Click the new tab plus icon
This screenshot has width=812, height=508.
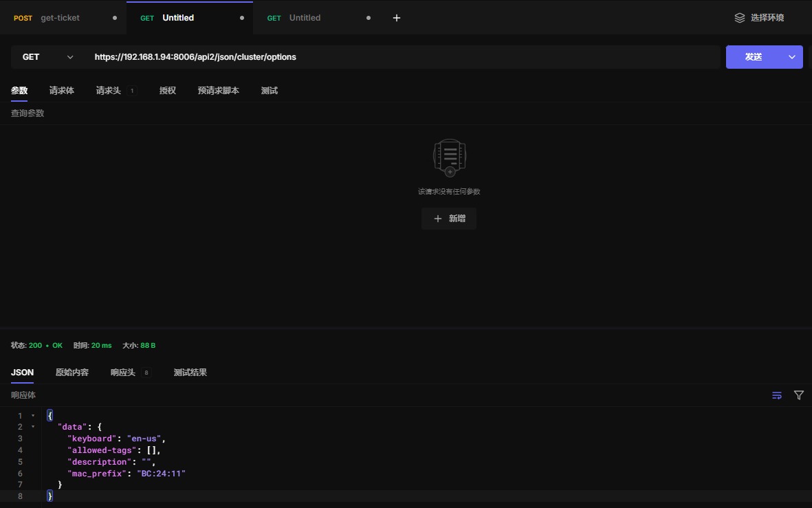pyautogui.click(x=396, y=18)
